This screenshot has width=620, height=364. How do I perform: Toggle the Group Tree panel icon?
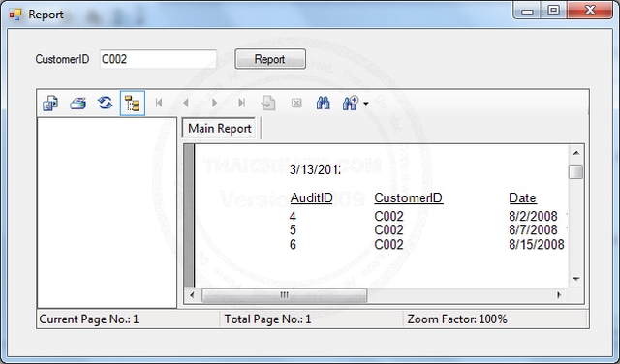[x=133, y=104]
